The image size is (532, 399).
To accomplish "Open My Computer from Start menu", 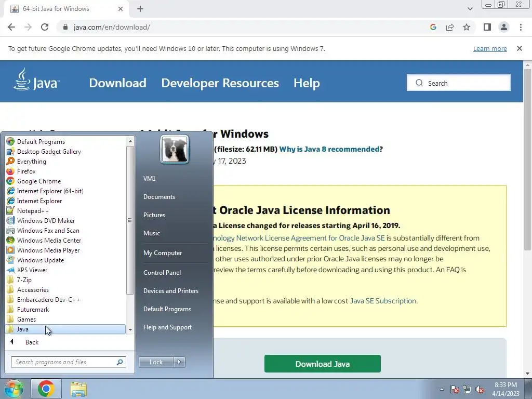I will tap(163, 253).
